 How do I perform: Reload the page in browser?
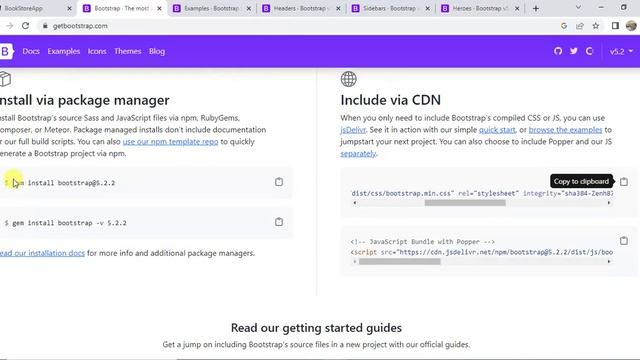click(x=25, y=26)
